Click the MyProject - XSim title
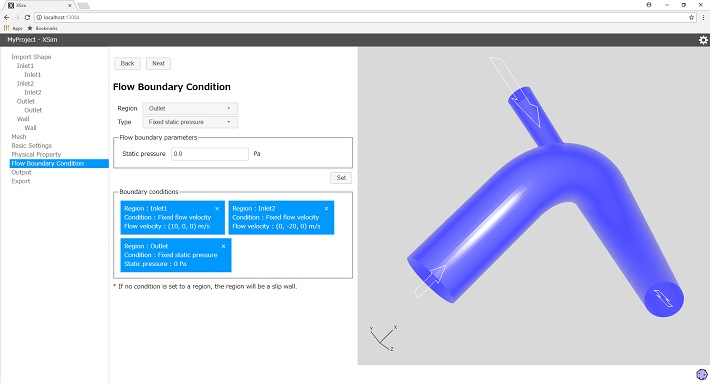 [32, 40]
